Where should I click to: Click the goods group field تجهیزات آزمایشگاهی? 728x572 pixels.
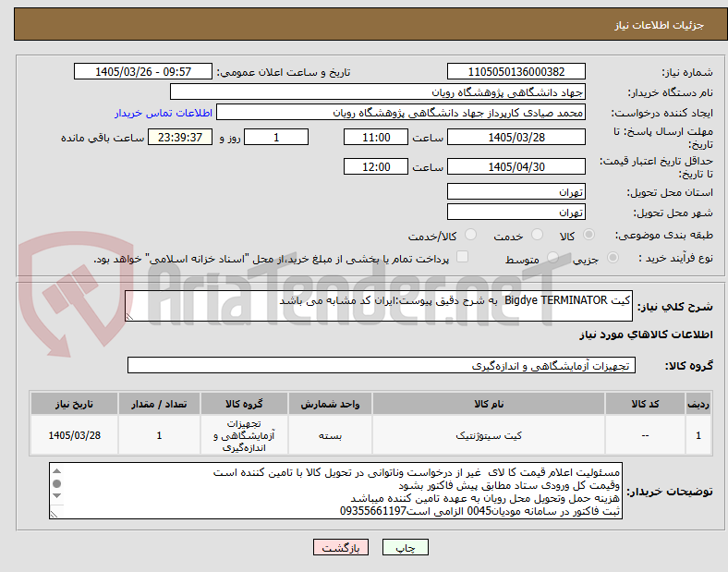click(382, 365)
